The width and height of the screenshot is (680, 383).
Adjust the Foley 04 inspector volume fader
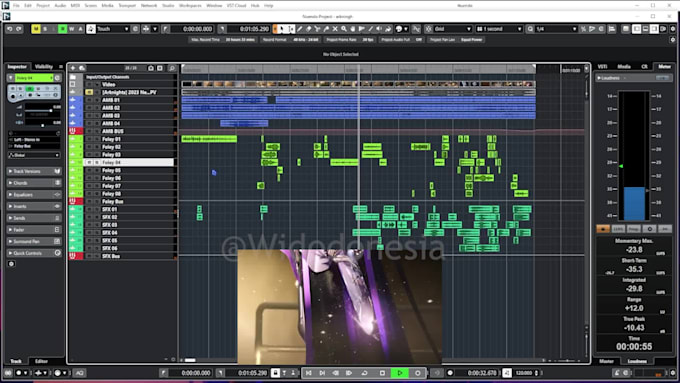[51, 111]
